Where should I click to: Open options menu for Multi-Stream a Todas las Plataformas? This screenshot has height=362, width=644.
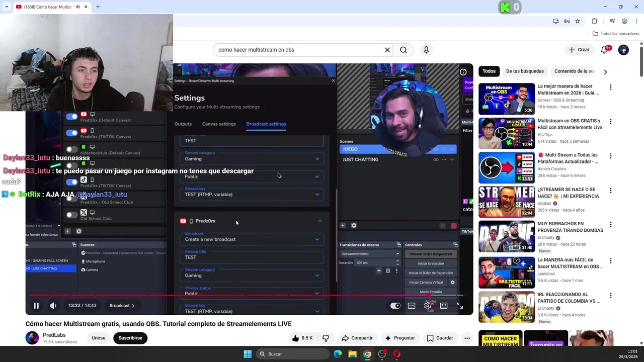pos(611,156)
